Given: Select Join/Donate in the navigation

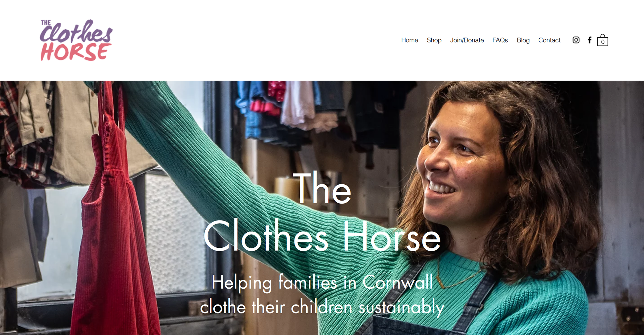Looking at the screenshot, I should pos(467,40).
